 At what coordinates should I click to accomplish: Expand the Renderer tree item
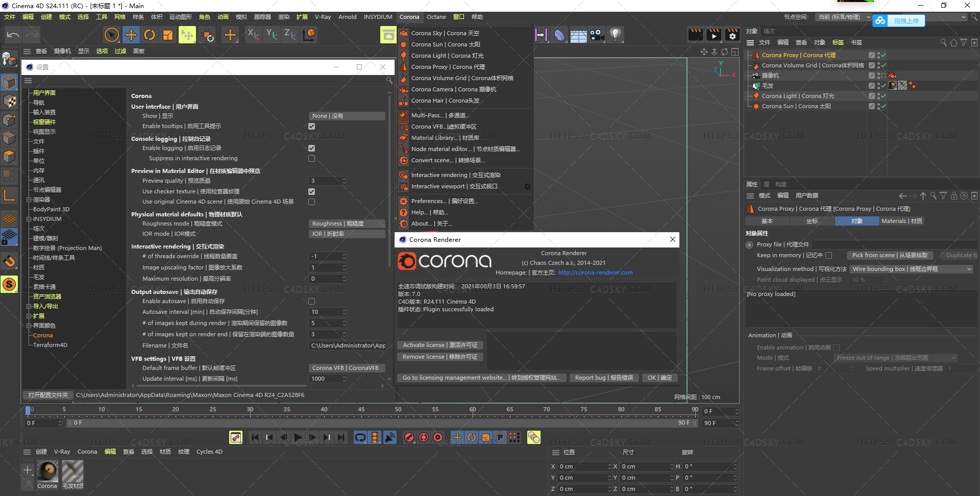click(29, 200)
